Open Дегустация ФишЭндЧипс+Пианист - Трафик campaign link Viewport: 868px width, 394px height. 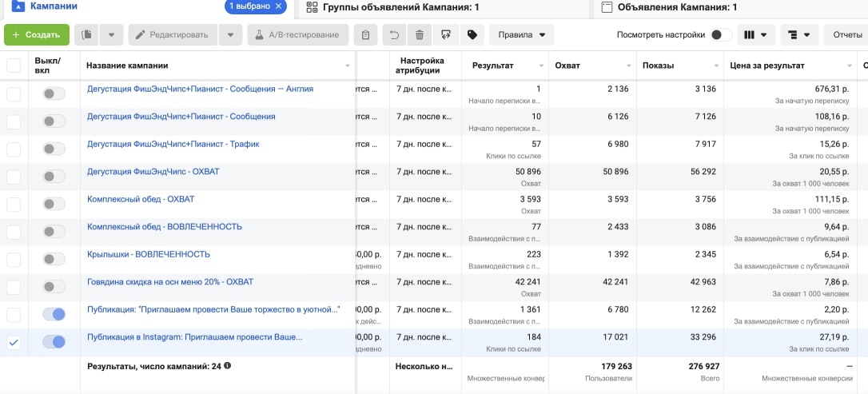173,144
